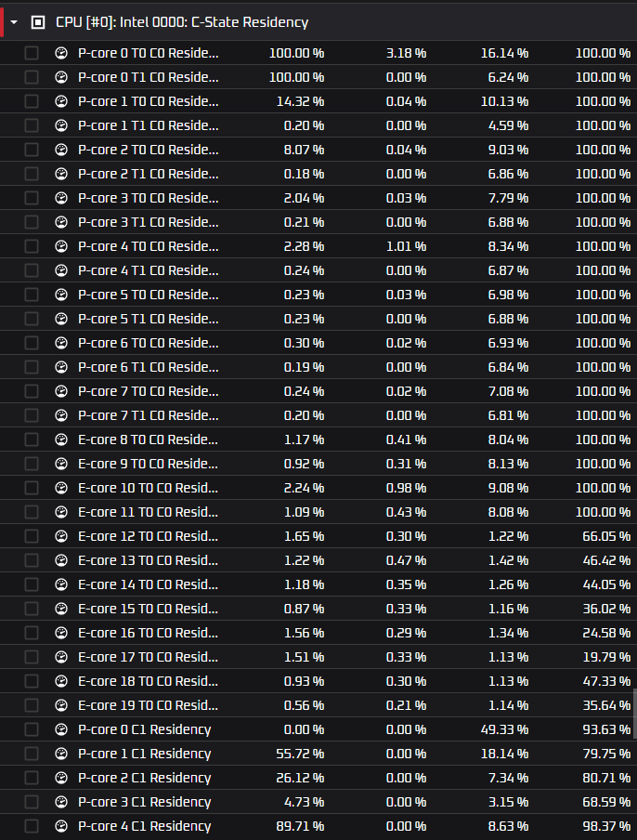The width and height of the screenshot is (637, 840).
Task: Click gauge icon of P-core 5 T1 C0 row
Action: pyautogui.click(x=61, y=319)
